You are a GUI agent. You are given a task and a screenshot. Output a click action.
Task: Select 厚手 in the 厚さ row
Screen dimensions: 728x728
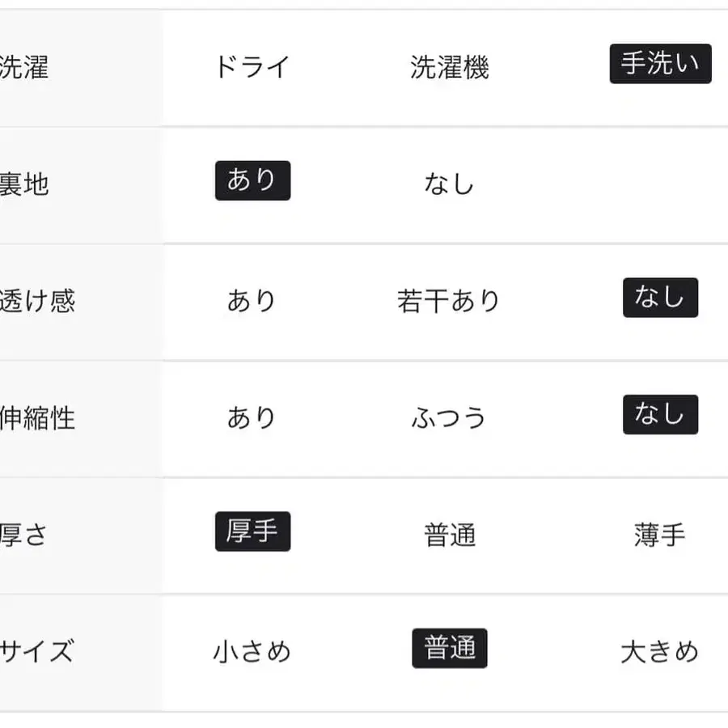252,531
